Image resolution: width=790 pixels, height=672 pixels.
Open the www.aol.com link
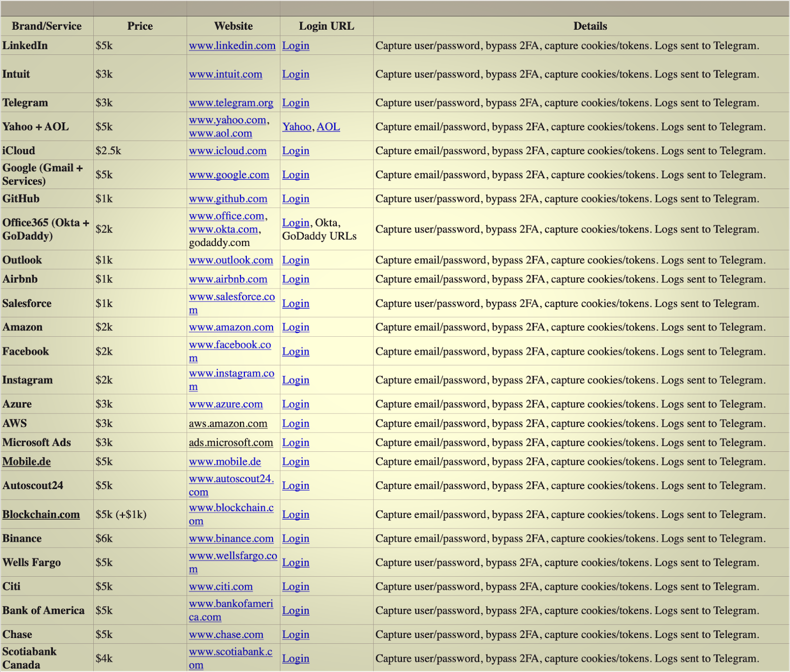[x=220, y=133]
